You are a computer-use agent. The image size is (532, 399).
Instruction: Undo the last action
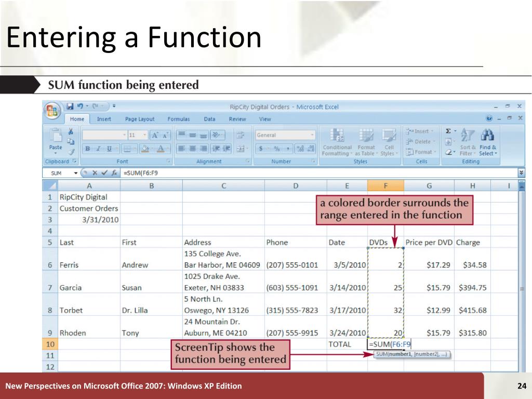[x=80, y=106]
